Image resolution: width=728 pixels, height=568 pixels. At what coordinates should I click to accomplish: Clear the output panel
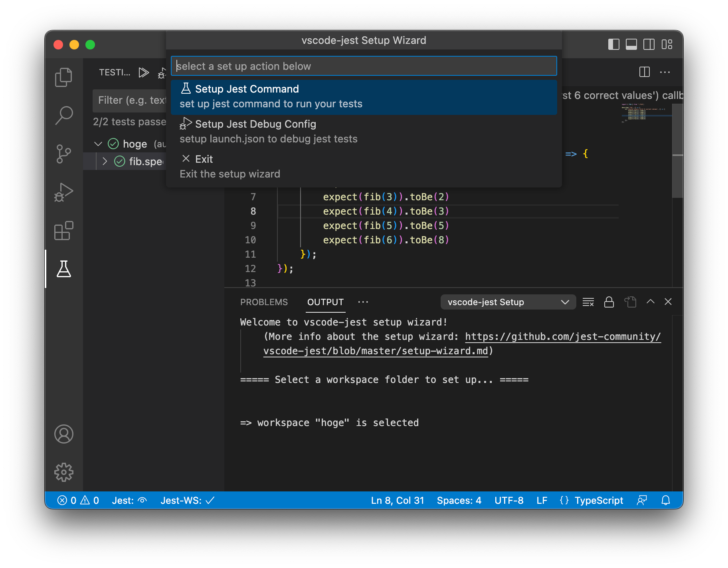coord(588,302)
